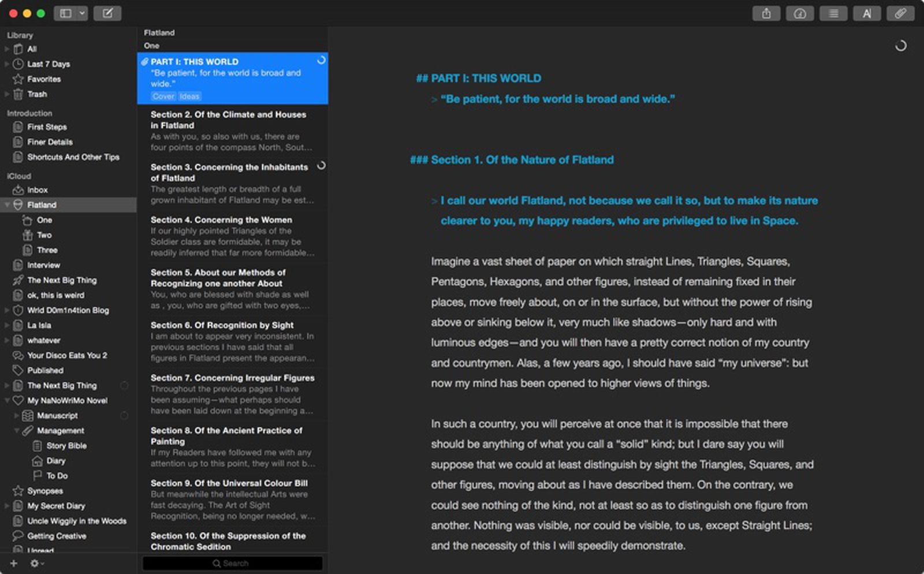Open the Story Bible item under Management
924x574 pixels.
[66, 445]
